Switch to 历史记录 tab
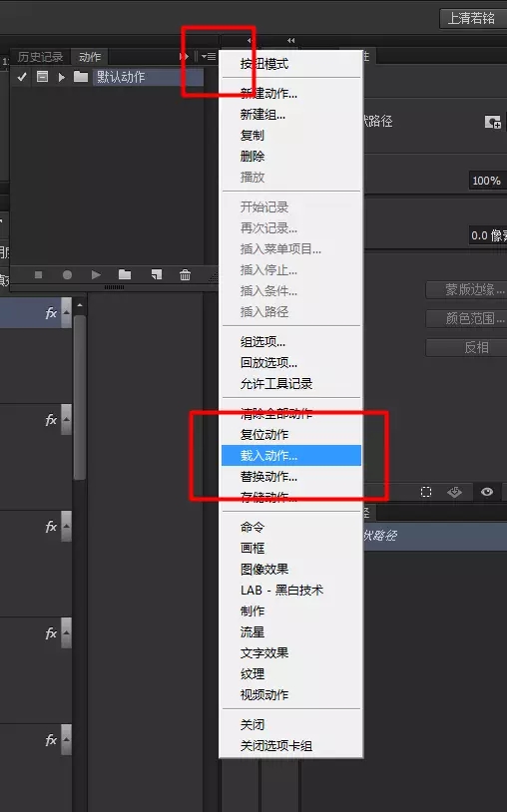The height and width of the screenshot is (812, 507). pyautogui.click(x=40, y=57)
